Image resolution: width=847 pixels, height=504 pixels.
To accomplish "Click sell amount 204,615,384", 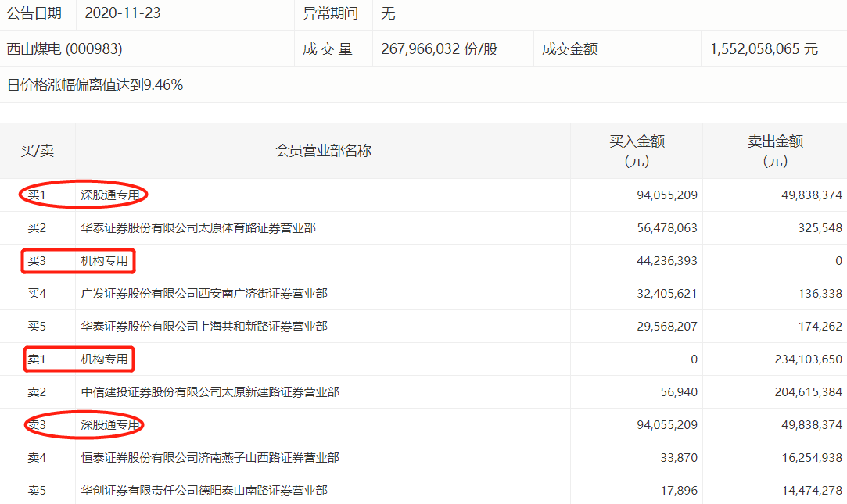I will (809, 392).
